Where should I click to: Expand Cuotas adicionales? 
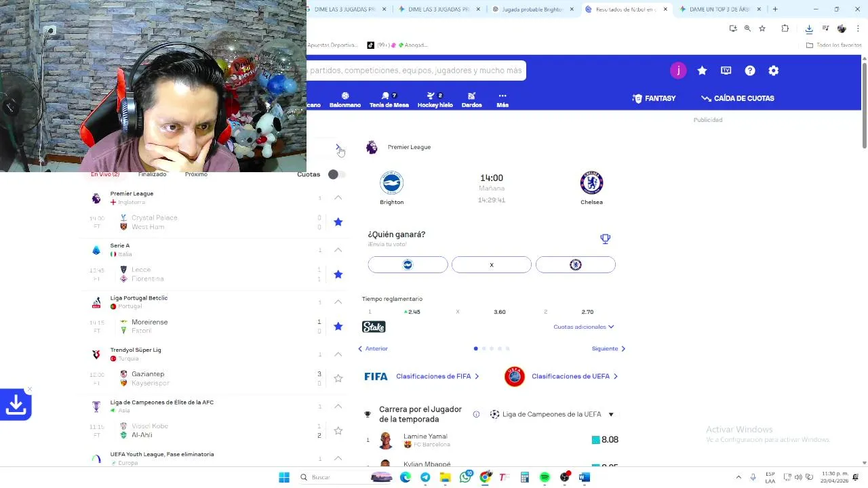pos(583,327)
